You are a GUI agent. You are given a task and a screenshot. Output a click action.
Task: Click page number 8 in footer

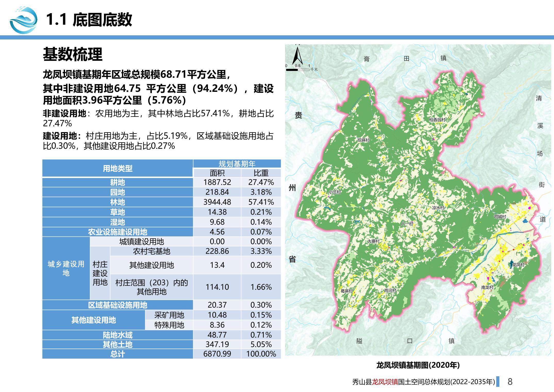tap(510, 382)
